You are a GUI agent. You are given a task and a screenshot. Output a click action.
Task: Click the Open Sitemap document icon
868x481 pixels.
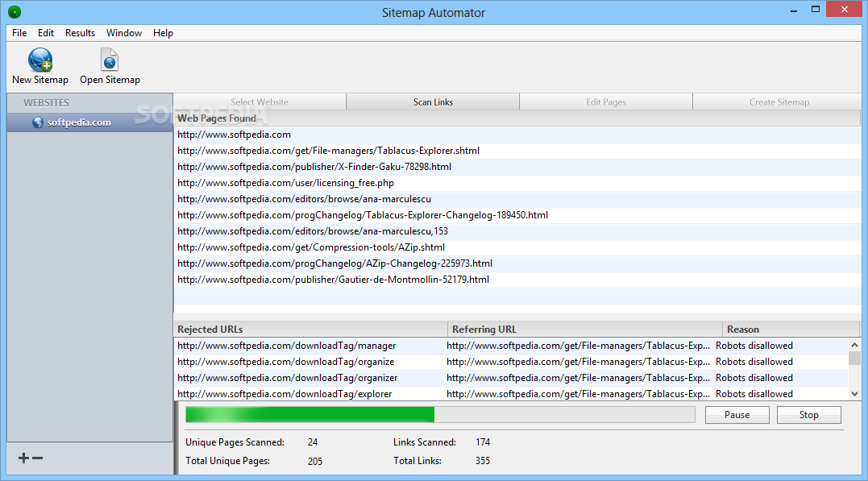110,60
